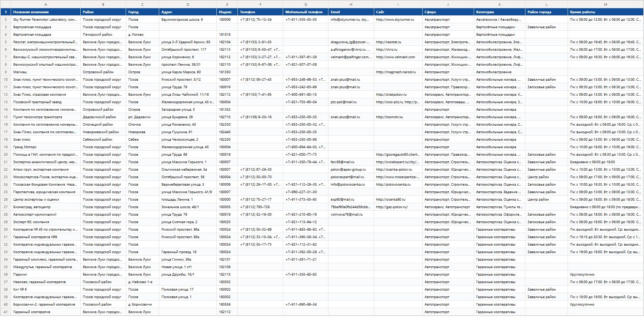Select the postal index cell '181518'
644x322 pixels.
(x=227, y=35)
